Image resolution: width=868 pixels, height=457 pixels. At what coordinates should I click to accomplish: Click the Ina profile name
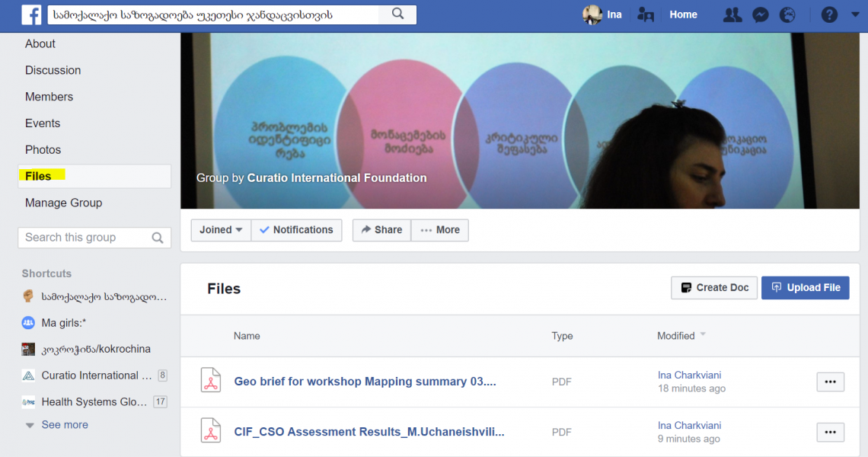point(614,15)
